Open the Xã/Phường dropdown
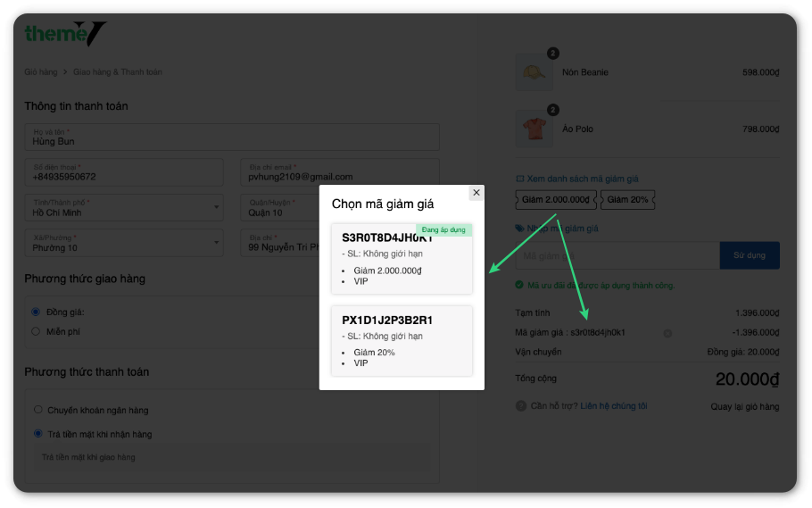This screenshot has height=508, width=812. point(124,243)
